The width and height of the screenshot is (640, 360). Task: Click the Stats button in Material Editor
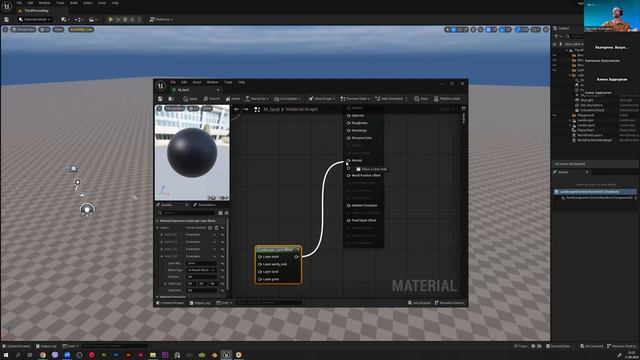pos(421,99)
